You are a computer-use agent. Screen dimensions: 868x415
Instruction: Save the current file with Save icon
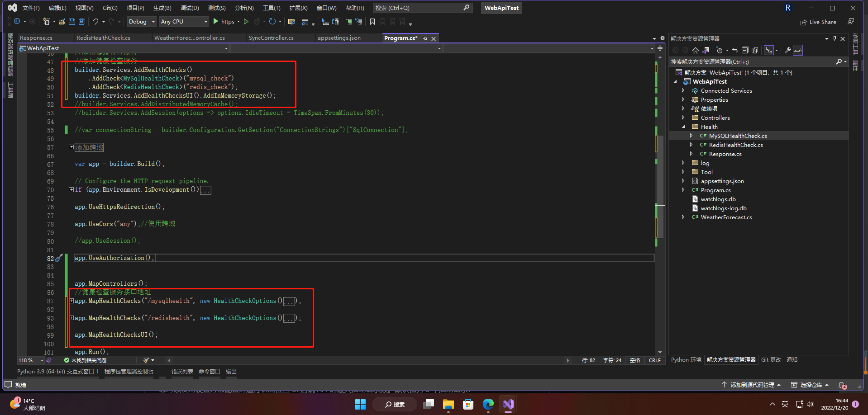72,21
